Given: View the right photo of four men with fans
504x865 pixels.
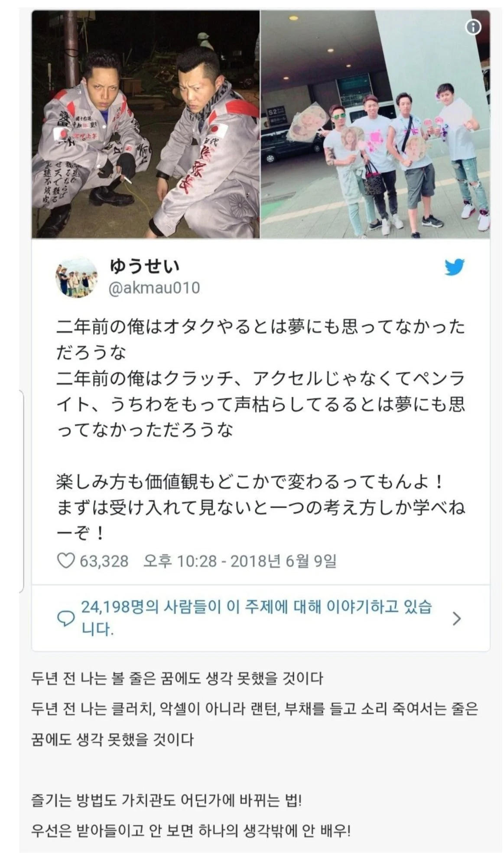Looking at the screenshot, I should [375, 124].
